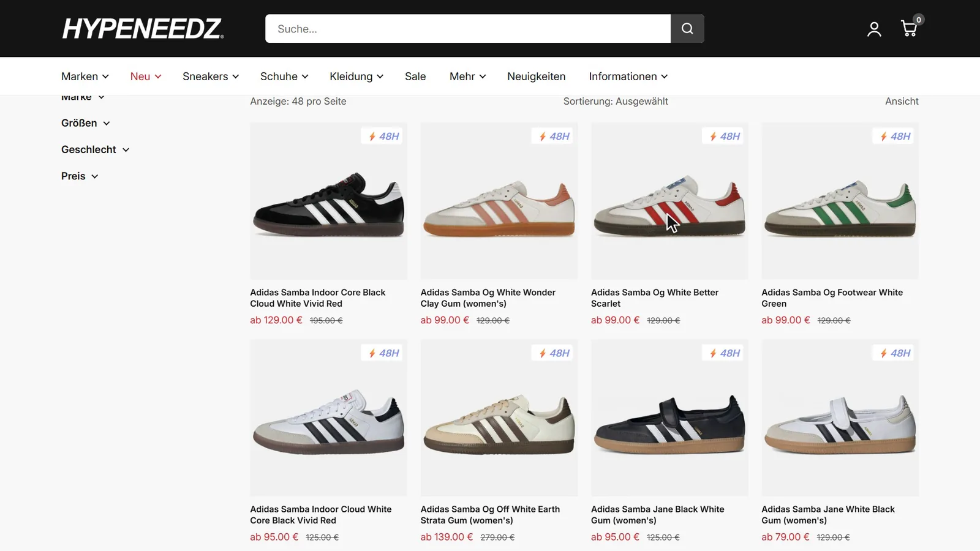Focus the Suche search field
This screenshot has width=980, height=551.
(468, 29)
